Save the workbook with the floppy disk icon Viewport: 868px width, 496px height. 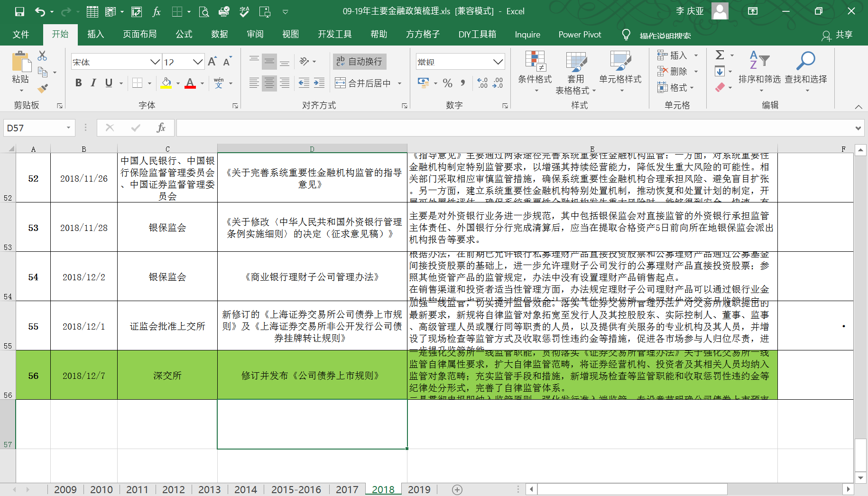click(19, 11)
